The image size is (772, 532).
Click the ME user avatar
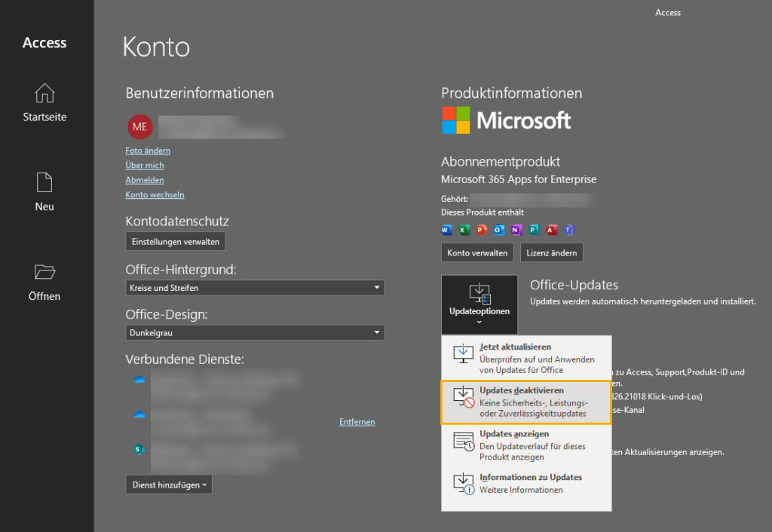pyautogui.click(x=139, y=127)
